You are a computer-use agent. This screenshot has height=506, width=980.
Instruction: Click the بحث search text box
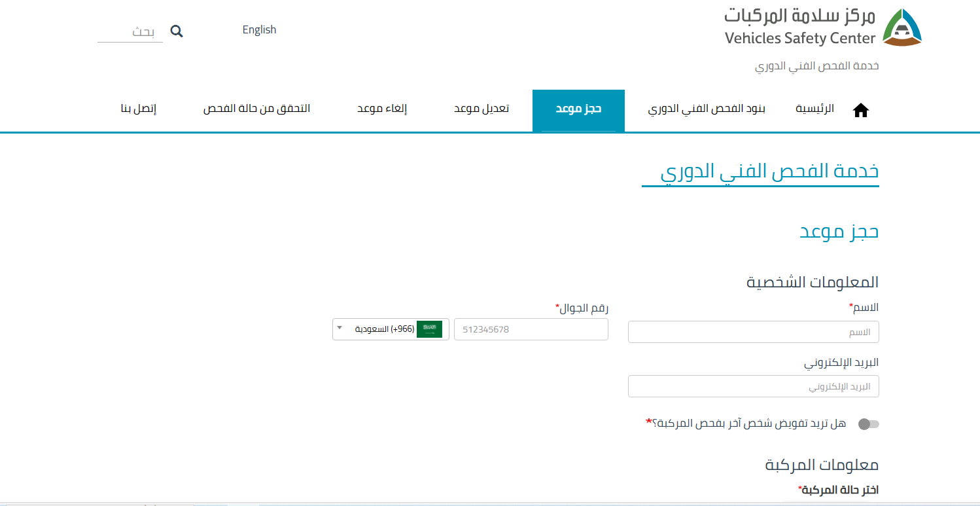[131, 31]
